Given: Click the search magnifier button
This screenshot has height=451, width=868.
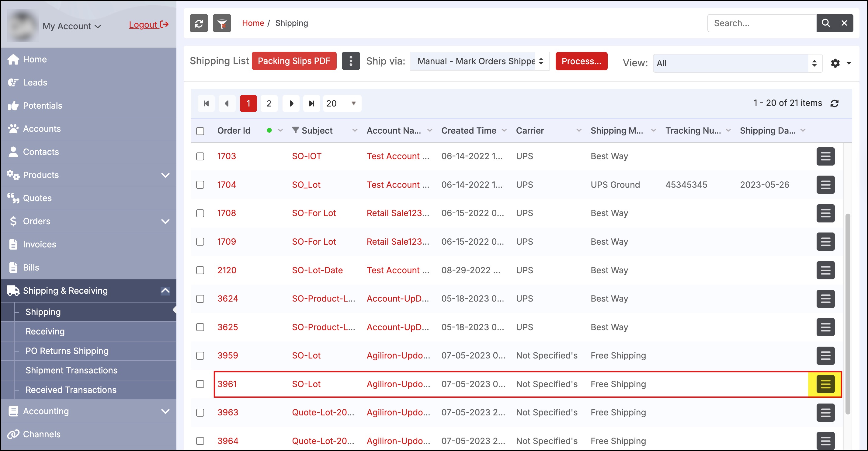Looking at the screenshot, I should [x=825, y=23].
